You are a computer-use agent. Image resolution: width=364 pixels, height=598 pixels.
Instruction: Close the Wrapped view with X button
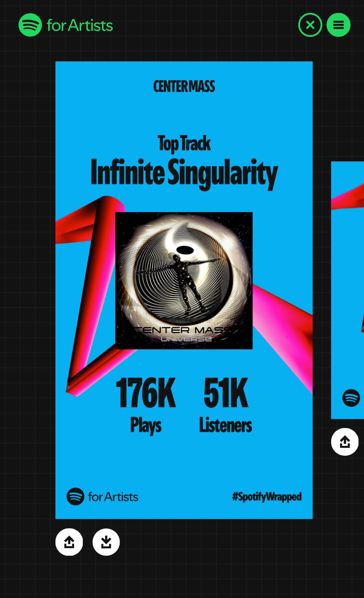pyautogui.click(x=310, y=25)
